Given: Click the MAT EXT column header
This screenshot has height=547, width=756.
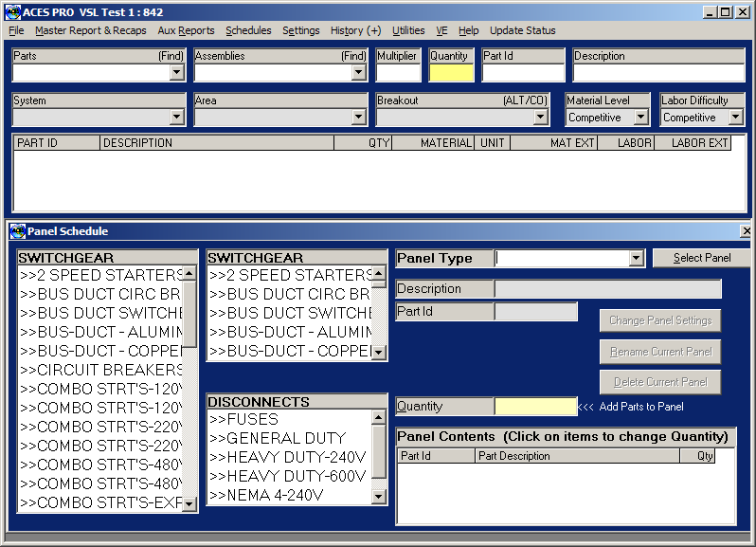Looking at the screenshot, I should [554, 143].
